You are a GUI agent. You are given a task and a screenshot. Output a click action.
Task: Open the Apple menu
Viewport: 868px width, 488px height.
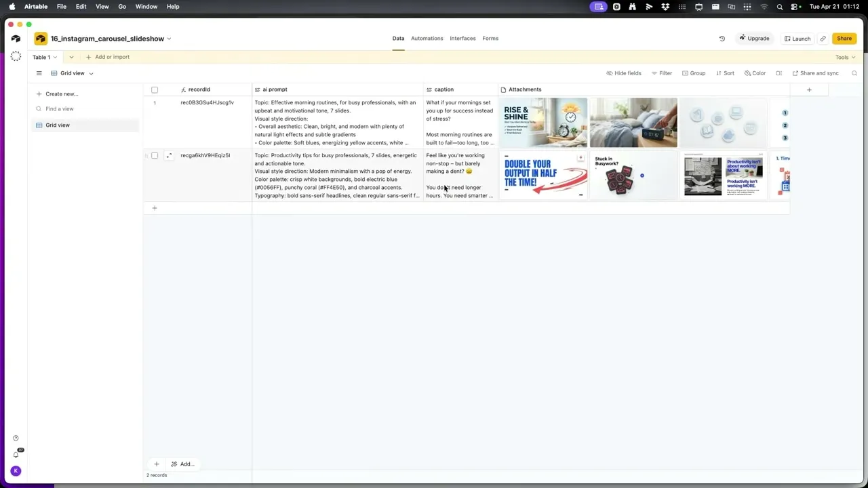click(12, 6)
